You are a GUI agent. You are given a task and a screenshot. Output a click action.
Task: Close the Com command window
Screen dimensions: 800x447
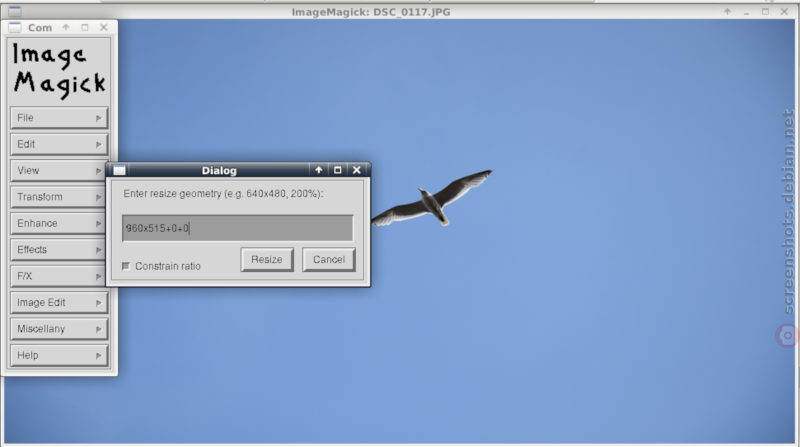pos(104,28)
